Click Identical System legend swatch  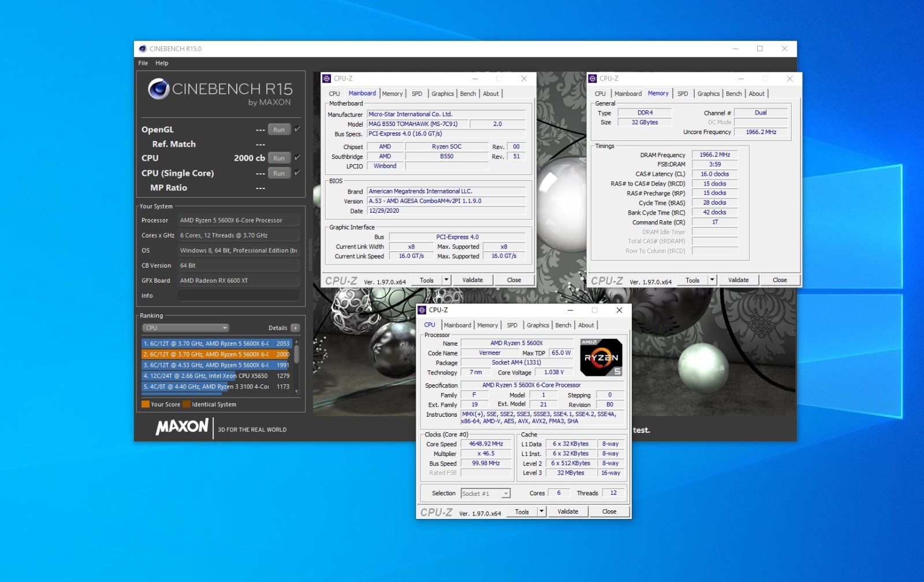point(187,405)
